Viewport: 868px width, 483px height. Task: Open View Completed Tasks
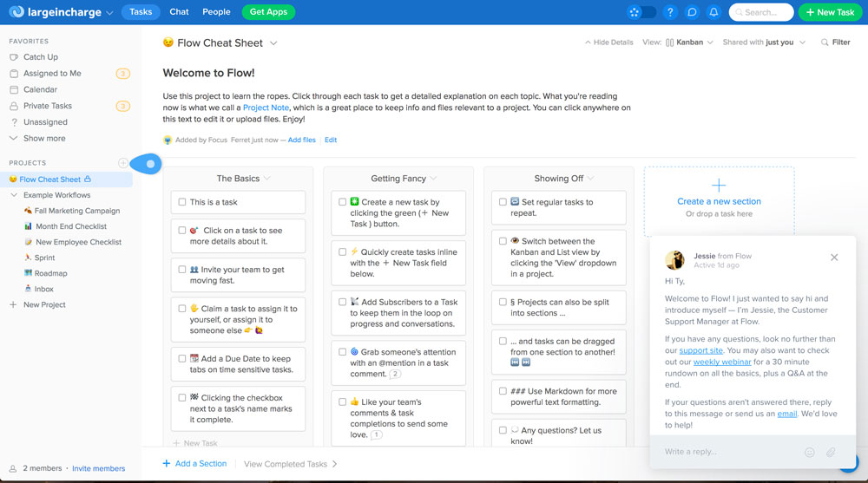click(x=291, y=464)
